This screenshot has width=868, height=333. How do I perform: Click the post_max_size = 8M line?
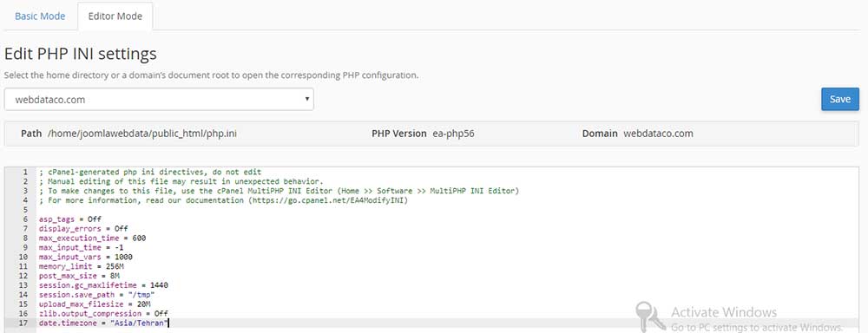[x=79, y=276]
